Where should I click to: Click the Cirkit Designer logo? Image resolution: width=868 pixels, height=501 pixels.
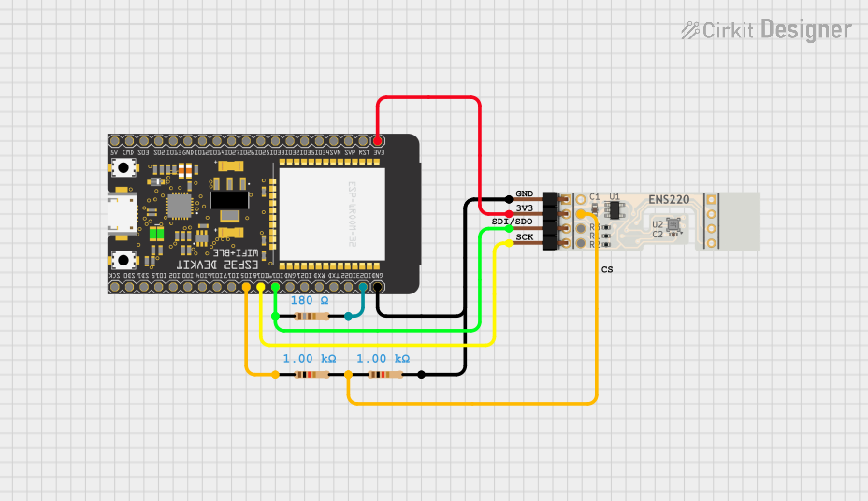766,30
